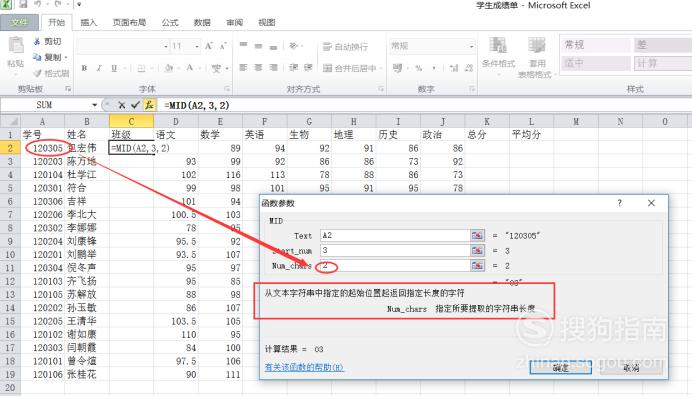
Task: Open Format as Table (套用表格格式)
Action: [x=537, y=57]
